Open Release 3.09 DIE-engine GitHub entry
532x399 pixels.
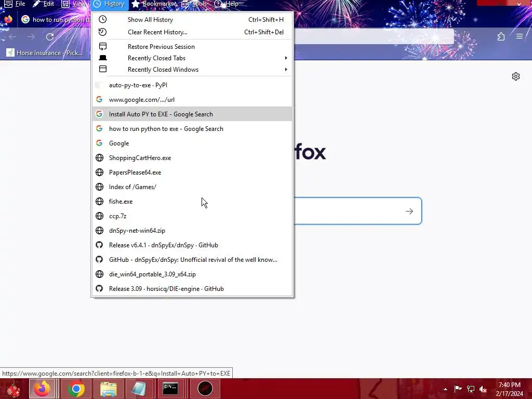tap(192, 289)
